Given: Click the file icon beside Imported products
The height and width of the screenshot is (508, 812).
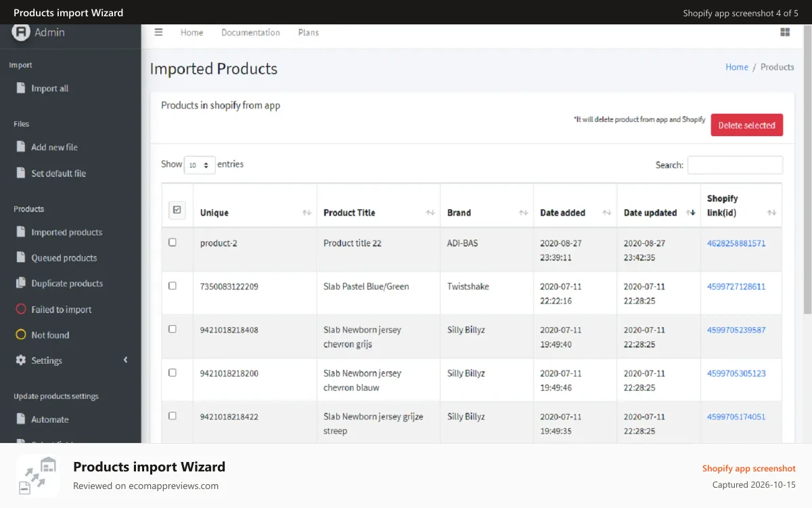Looking at the screenshot, I should pyautogui.click(x=21, y=232).
